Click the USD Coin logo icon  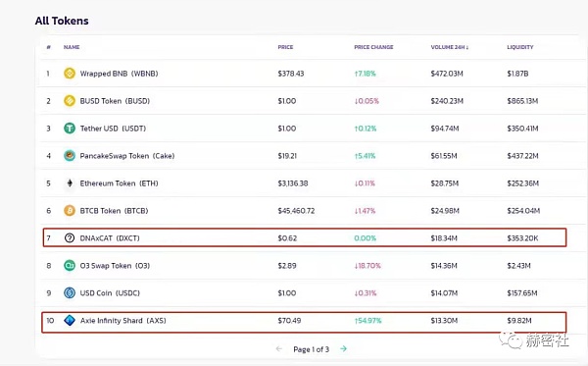(70, 292)
